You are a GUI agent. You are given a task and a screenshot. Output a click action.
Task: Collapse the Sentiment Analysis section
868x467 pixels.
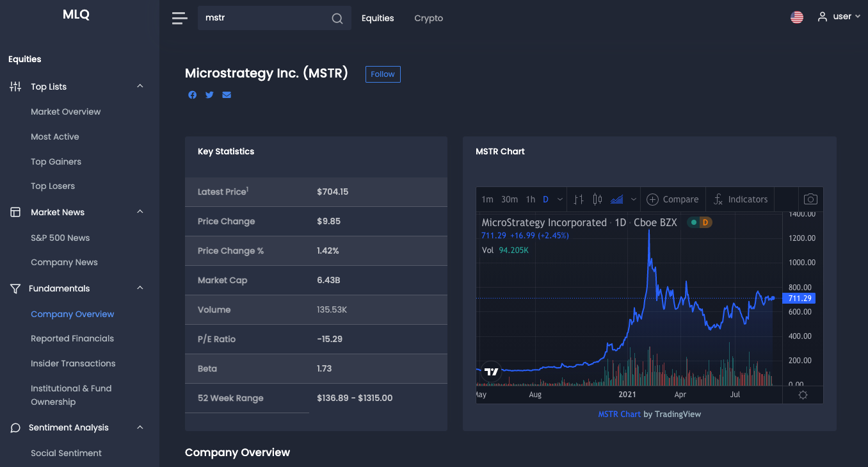(x=140, y=428)
